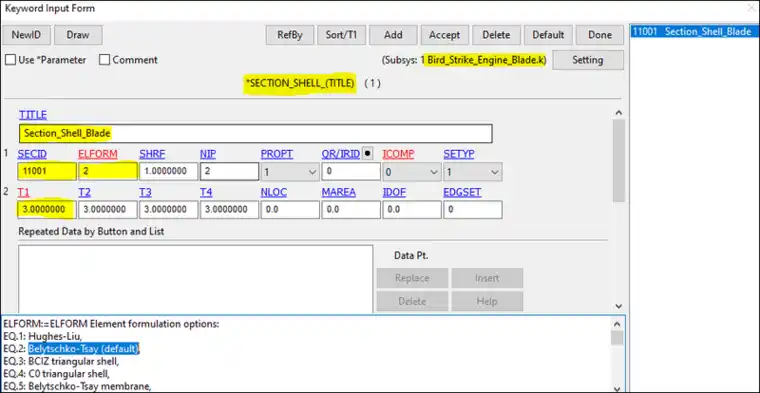Open the RefBy references button

coord(289,35)
